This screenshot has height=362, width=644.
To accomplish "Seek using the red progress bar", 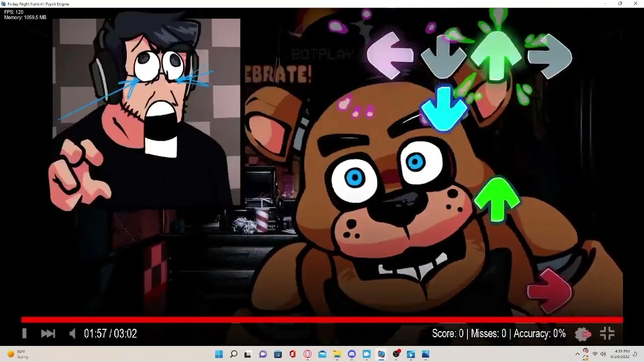I will click(322, 319).
